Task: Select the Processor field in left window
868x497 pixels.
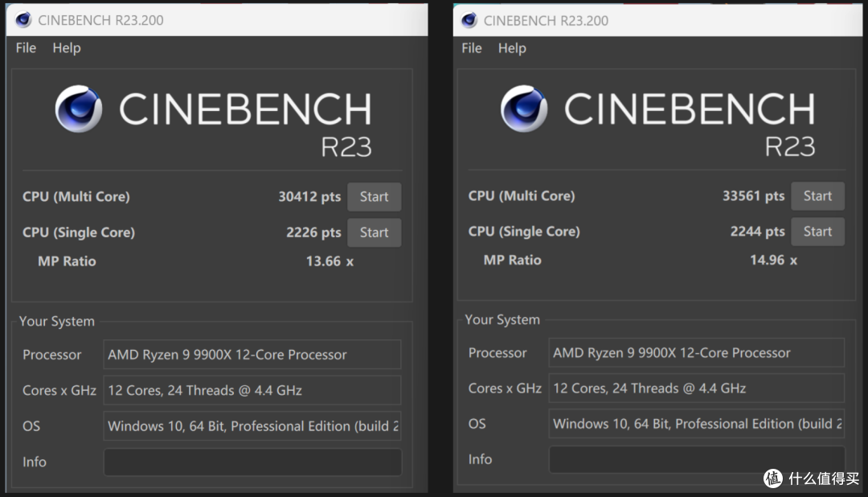Action: pyautogui.click(x=252, y=355)
